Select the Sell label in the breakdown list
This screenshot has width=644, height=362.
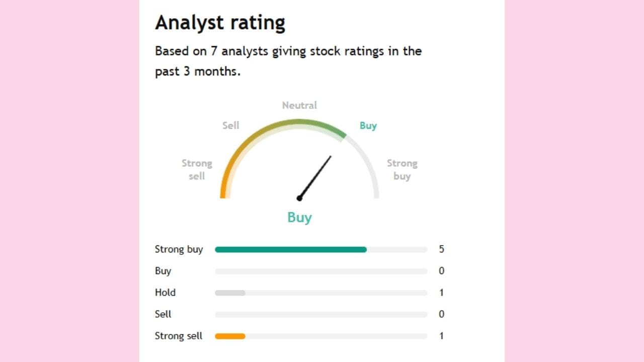coord(163,314)
